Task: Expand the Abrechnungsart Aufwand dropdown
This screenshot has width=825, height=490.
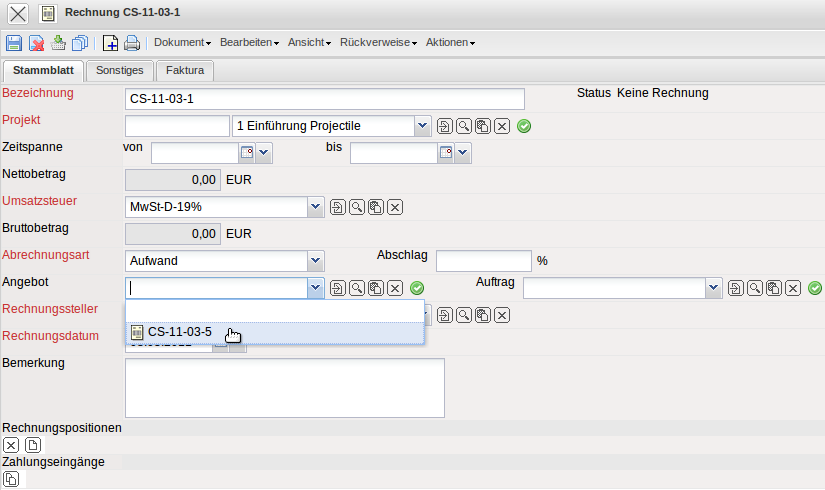Action: pyautogui.click(x=316, y=260)
